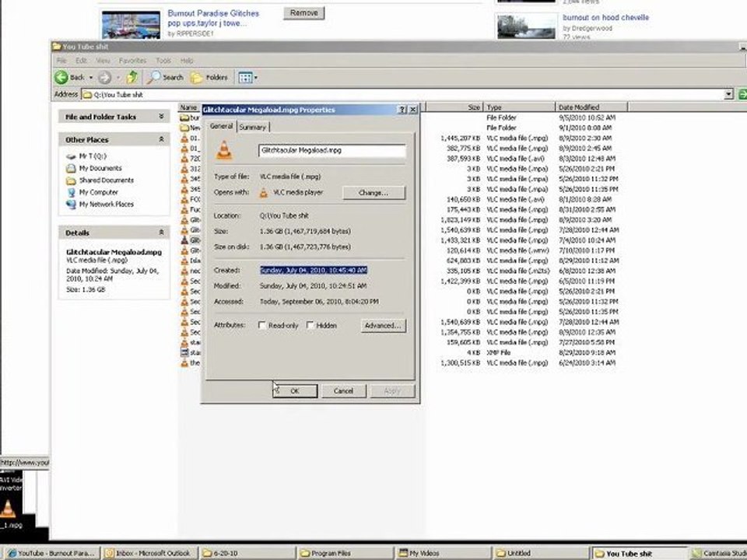Click the filename field Glitchtacular Megaload.mpg
This screenshot has width=747, height=560.
pyautogui.click(x=332, y=150)
